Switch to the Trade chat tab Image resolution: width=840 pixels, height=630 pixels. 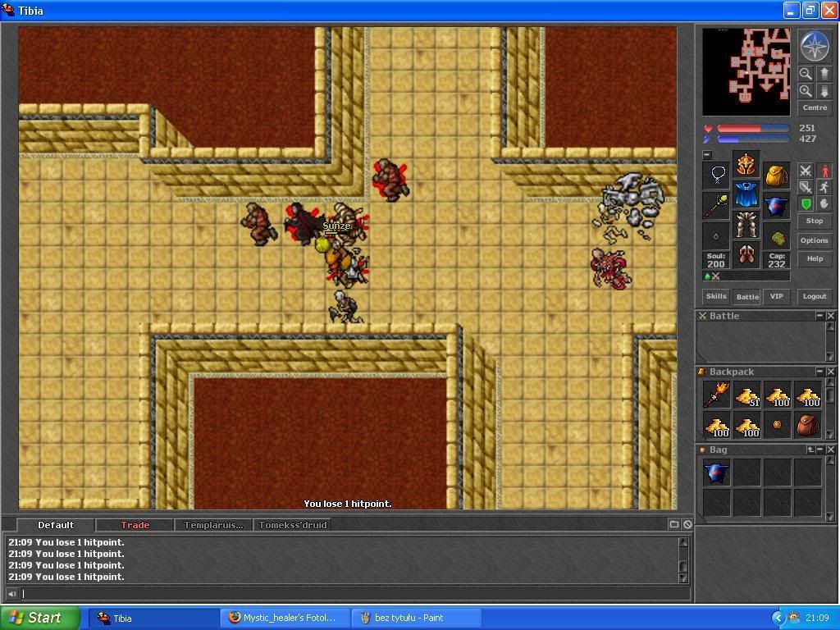(135, 525)
